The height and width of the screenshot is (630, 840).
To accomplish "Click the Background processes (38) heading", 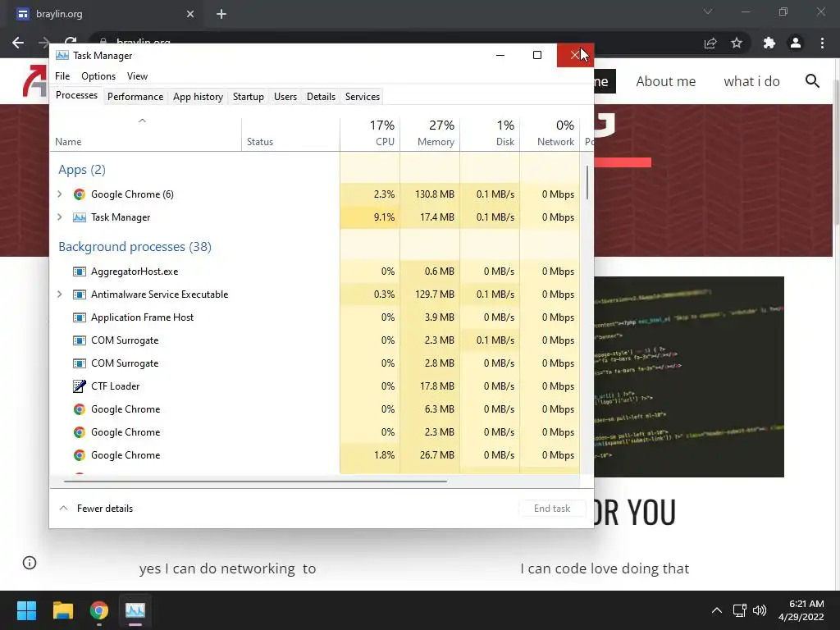I will (135, 247).
